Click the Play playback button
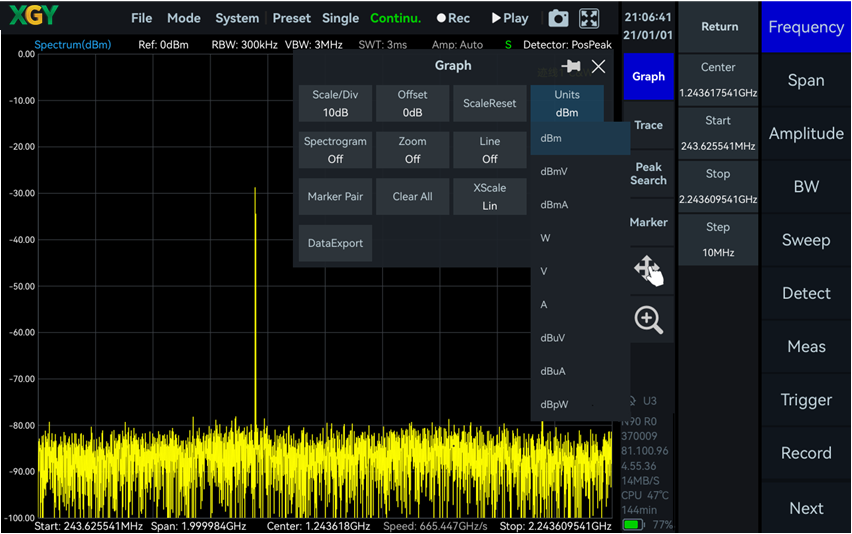The image size is (852, 534). [x=510, y=18]
